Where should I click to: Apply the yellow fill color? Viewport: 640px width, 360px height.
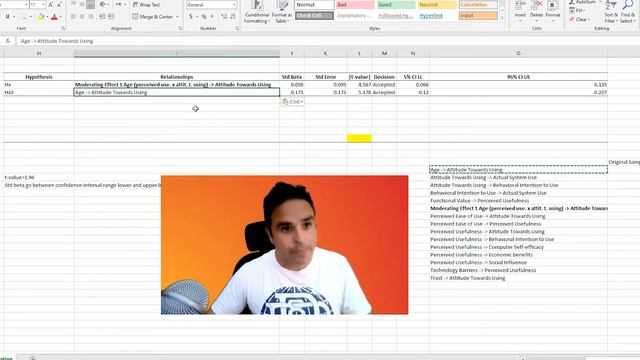pos(41,17)
